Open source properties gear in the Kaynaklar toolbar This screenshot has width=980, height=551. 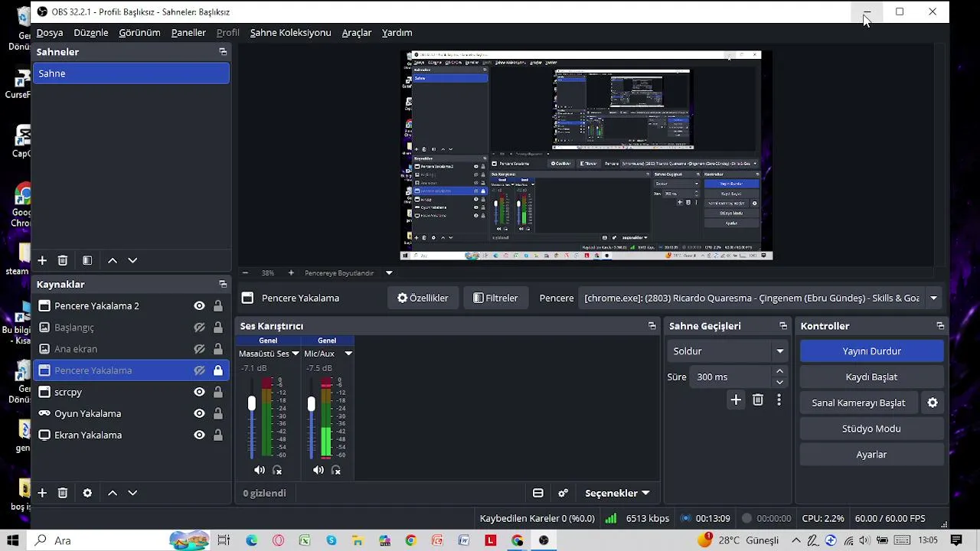pyautogui.click(x=87, y=493)
